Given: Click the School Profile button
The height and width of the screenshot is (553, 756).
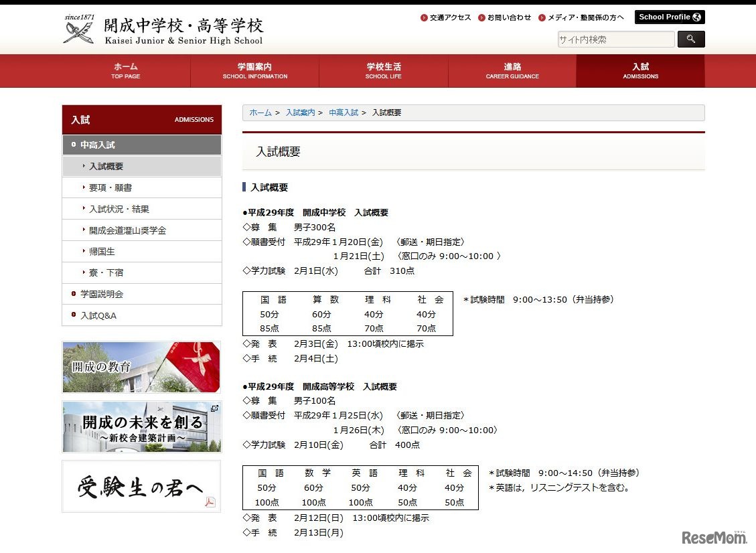Looking at the screenshot, I should click(670, 17).
